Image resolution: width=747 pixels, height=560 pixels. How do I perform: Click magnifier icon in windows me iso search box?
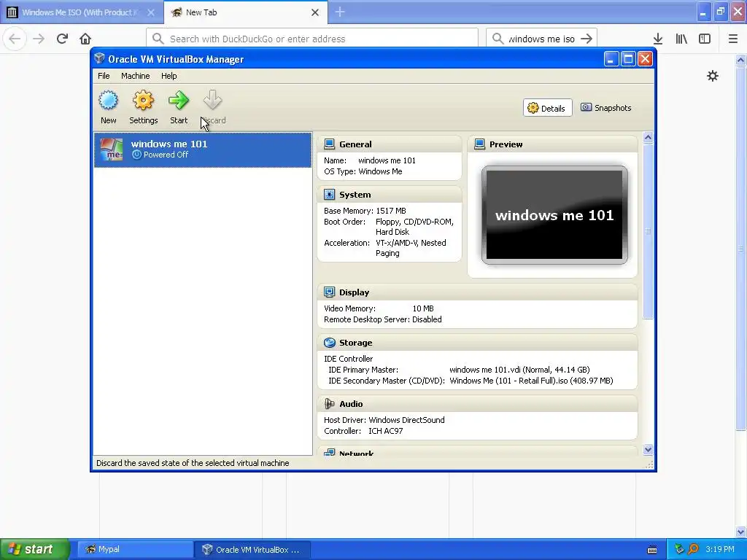coord(498,39)
